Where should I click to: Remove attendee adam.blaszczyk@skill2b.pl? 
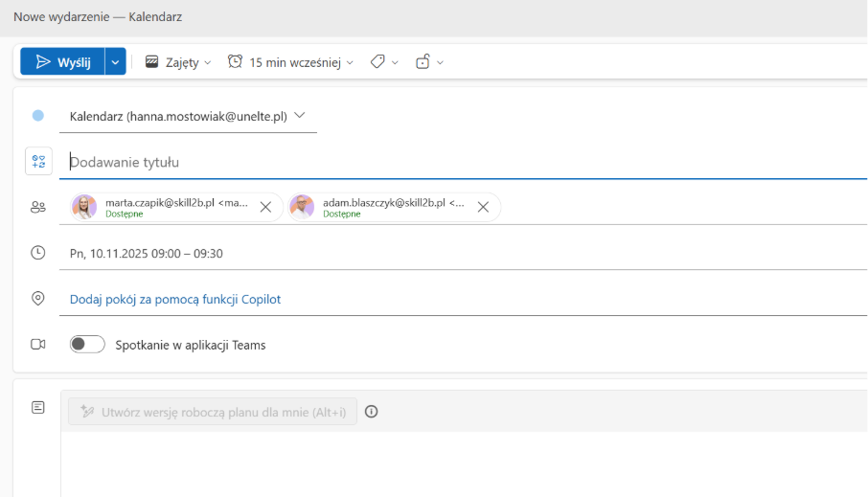(483, 207)
